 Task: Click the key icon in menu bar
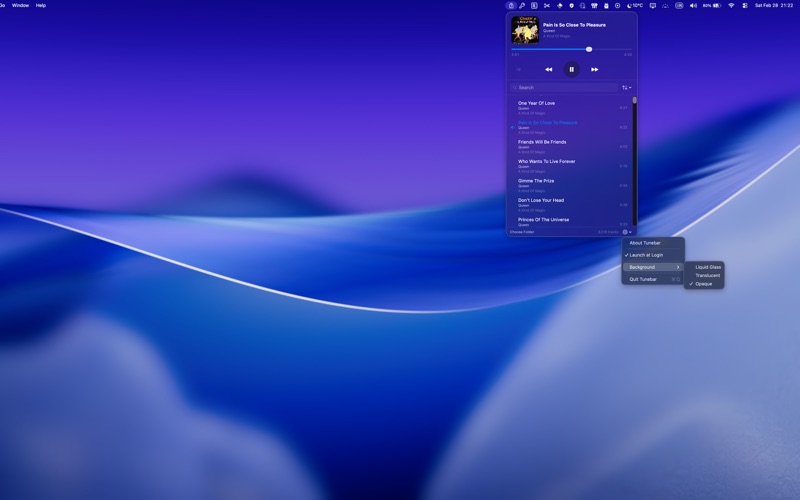(x=522, y=6)
